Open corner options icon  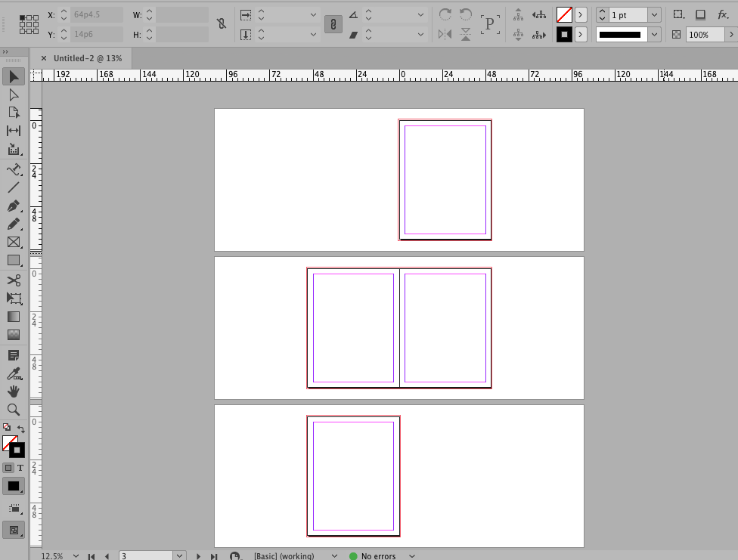[x=678, y=14]
